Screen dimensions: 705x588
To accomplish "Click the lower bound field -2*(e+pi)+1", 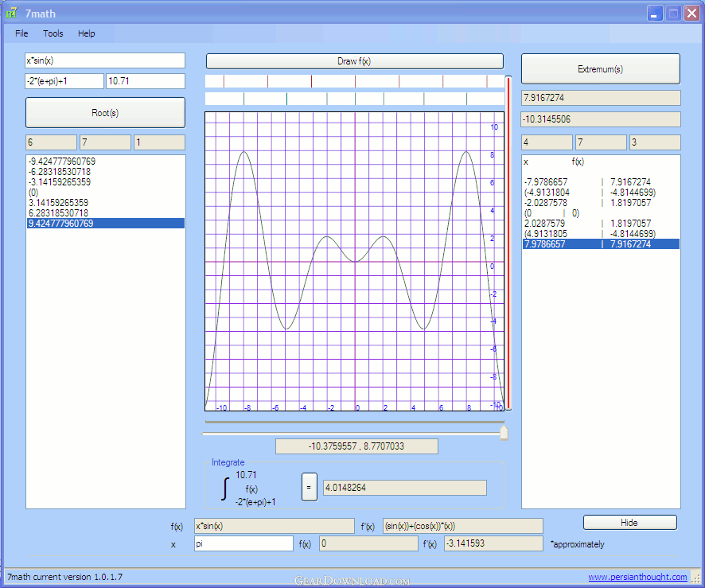I will click(x=64, y=81).
